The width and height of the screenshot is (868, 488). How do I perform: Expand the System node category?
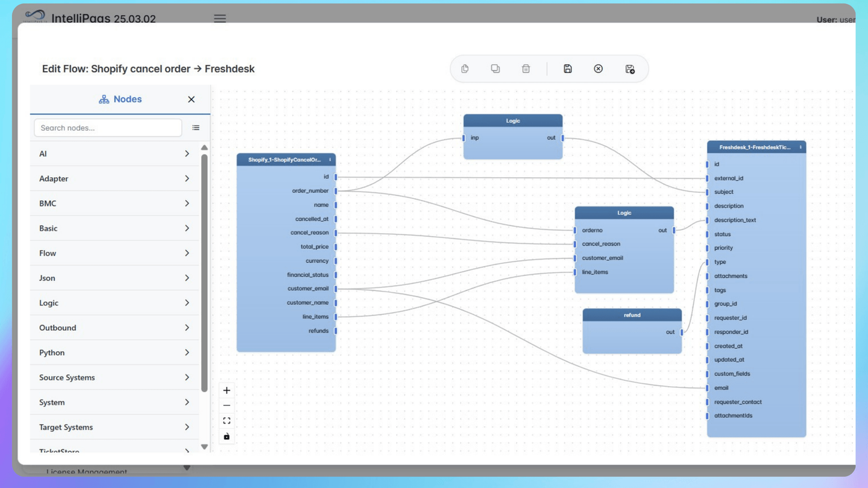coord(115,402)
